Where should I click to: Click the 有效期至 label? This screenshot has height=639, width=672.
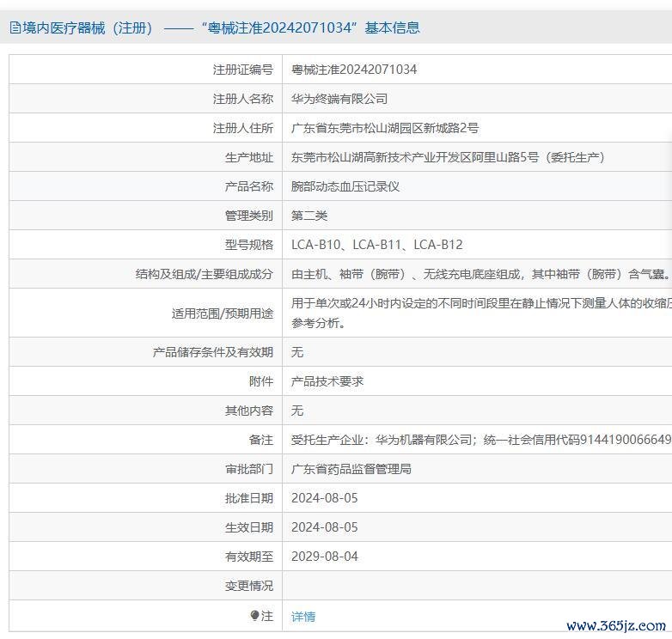[248, 557]
